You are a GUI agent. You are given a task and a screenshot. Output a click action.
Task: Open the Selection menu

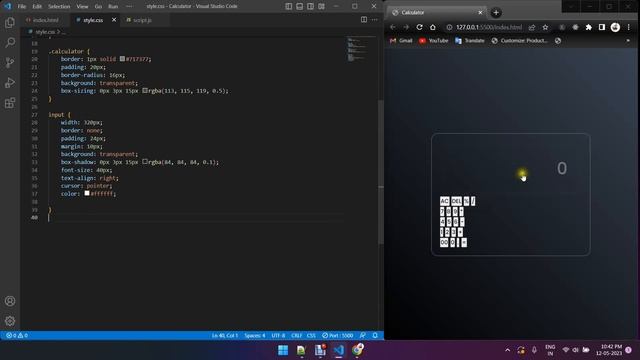point(59,7)
